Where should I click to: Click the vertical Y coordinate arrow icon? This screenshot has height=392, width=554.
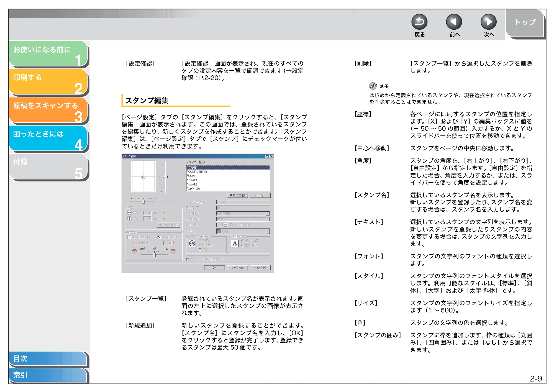129,218
